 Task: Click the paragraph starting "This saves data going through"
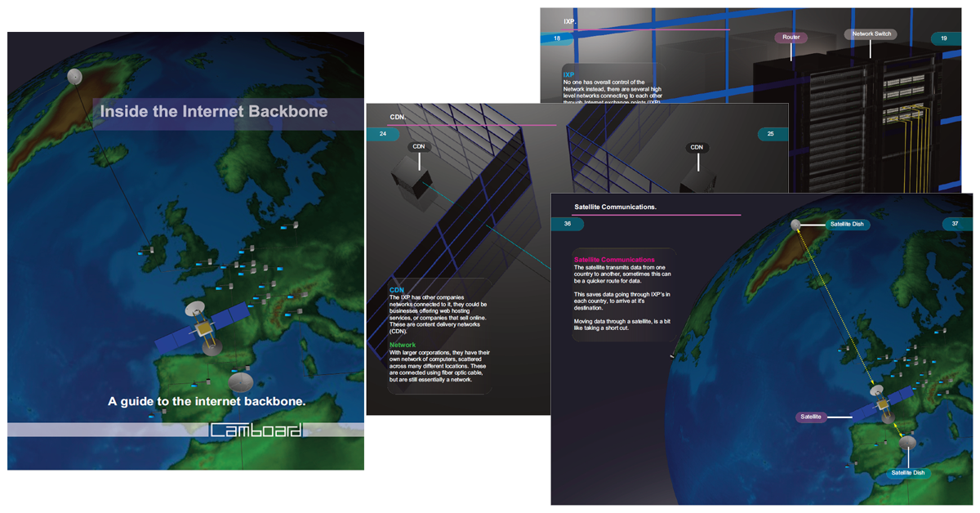tap(622, 301)
